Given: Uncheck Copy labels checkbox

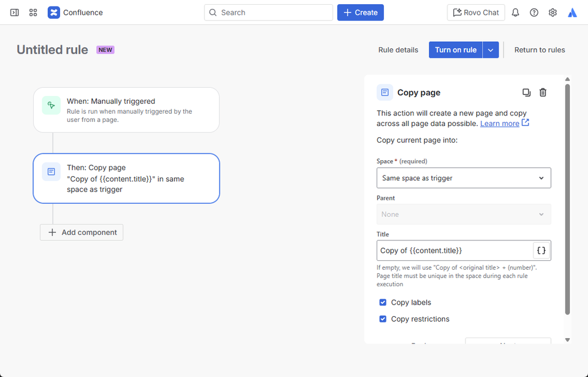Looking at the screenshot, I should (x=383, y=302).
